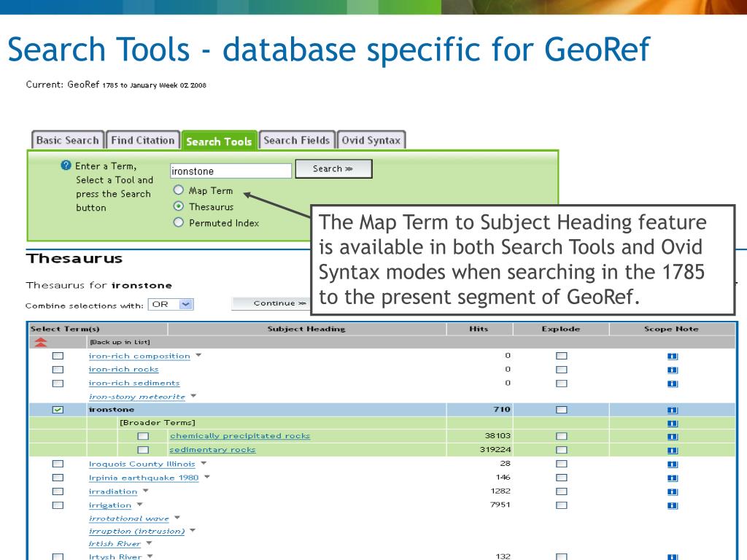The image size is (747, 560).
Task: Check the select box for iron-rich composition
Action: (x=58, y=356)
